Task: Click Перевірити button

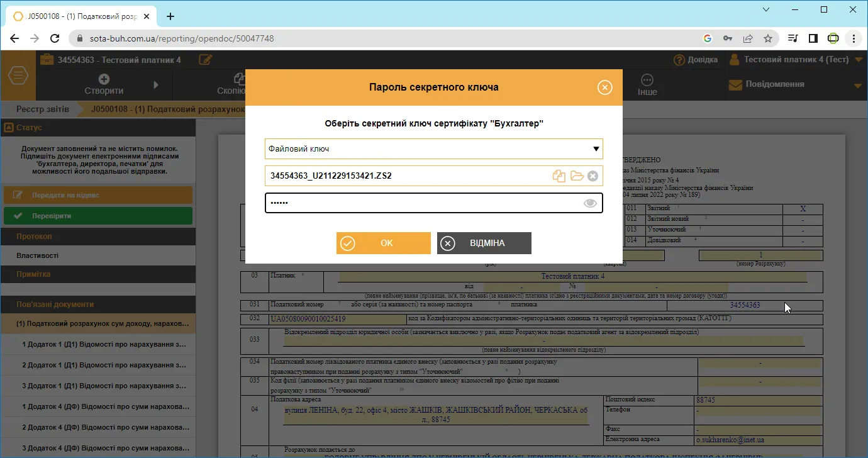Action: point(98,216)
